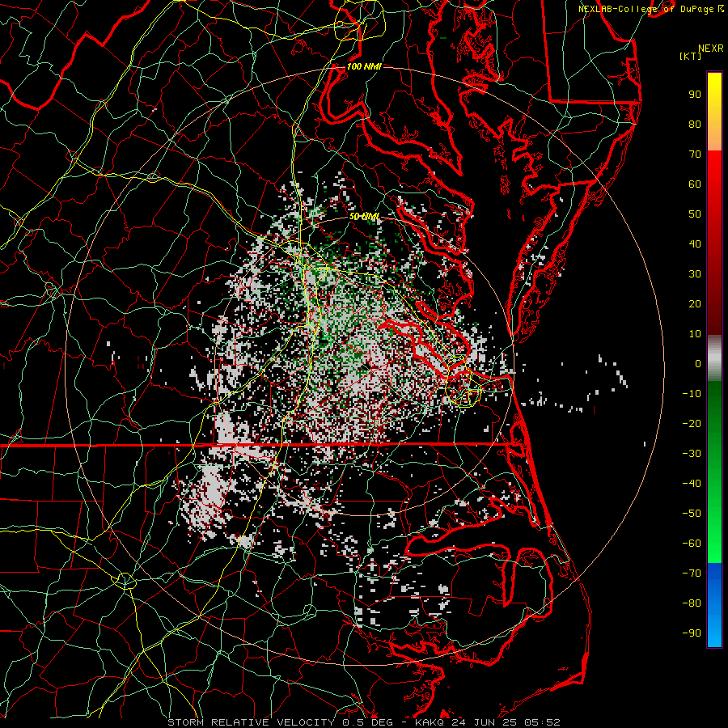Click the positive "90" scale value
This screenshot has height=728, width=728.
tap(695, 95)
